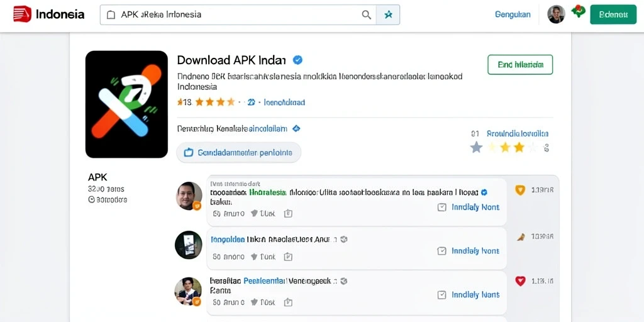The width and height of the screenshot is (644, 322).
Task: Click the Dusk icon in the Indratesia review
Action: pyautogui.click(x=254, y=213)
